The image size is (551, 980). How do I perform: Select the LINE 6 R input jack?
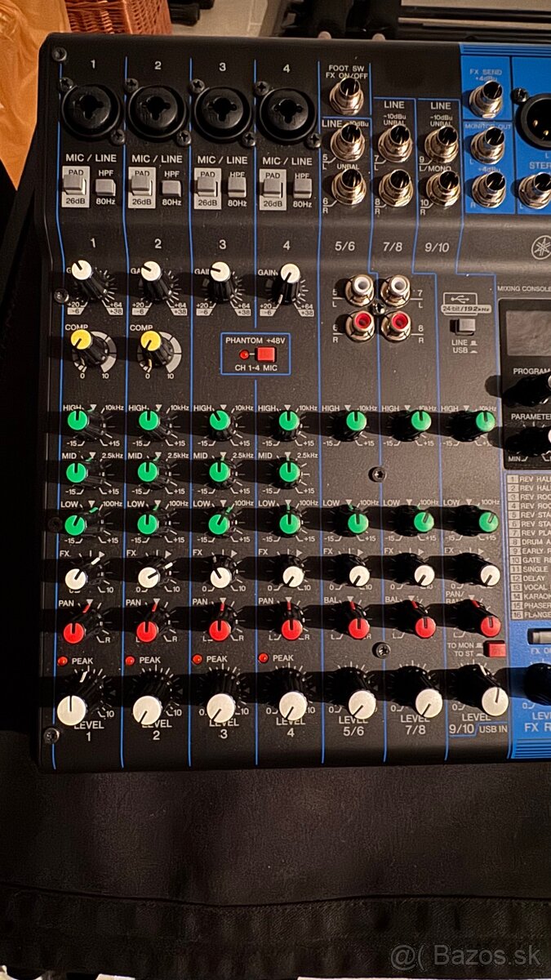point(349,188)
